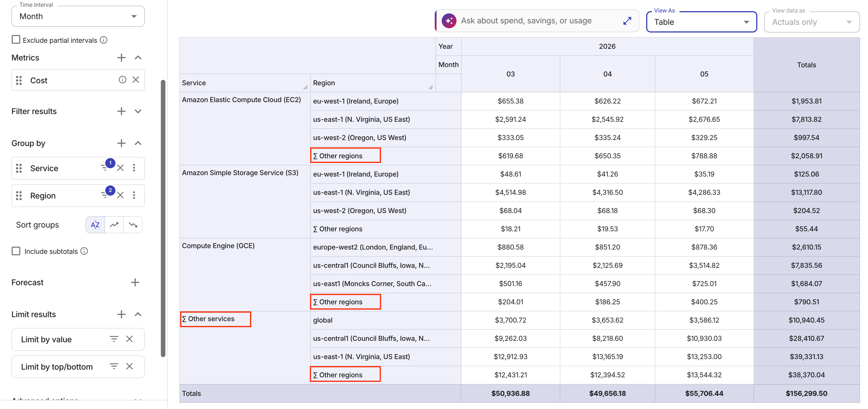The width and height of the screenshot is (868, 409).
Task: Select month 05 column header
Action: coord(704,74)
